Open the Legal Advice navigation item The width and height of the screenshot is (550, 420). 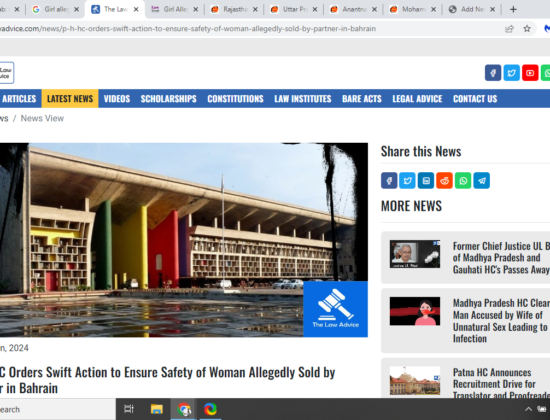click(417, 99)
